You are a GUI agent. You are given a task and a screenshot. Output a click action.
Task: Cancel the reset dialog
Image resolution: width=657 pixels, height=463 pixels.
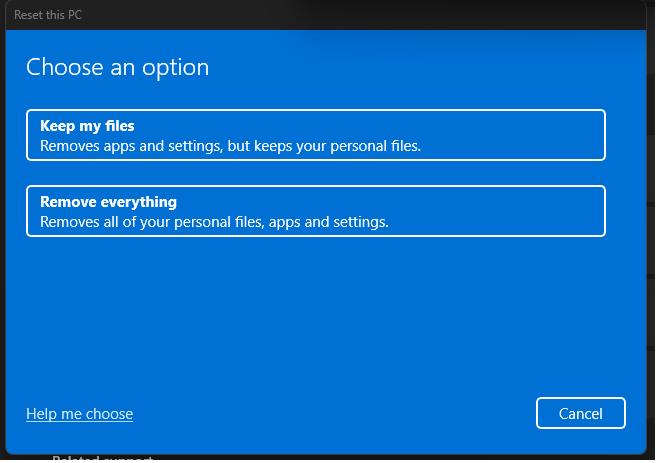pos(580,413)
